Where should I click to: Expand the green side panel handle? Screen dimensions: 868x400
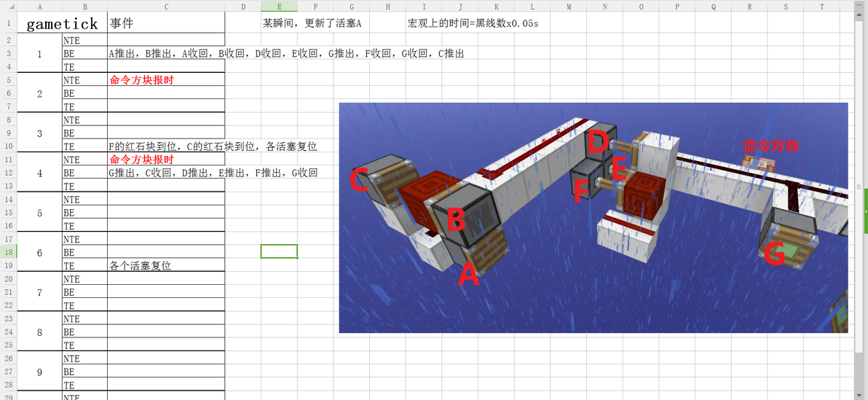point(865,211)
